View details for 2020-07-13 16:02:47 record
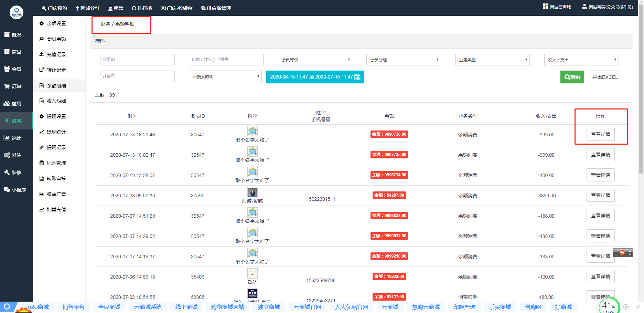This screenshot has width=644, height=313. [601, 155]
